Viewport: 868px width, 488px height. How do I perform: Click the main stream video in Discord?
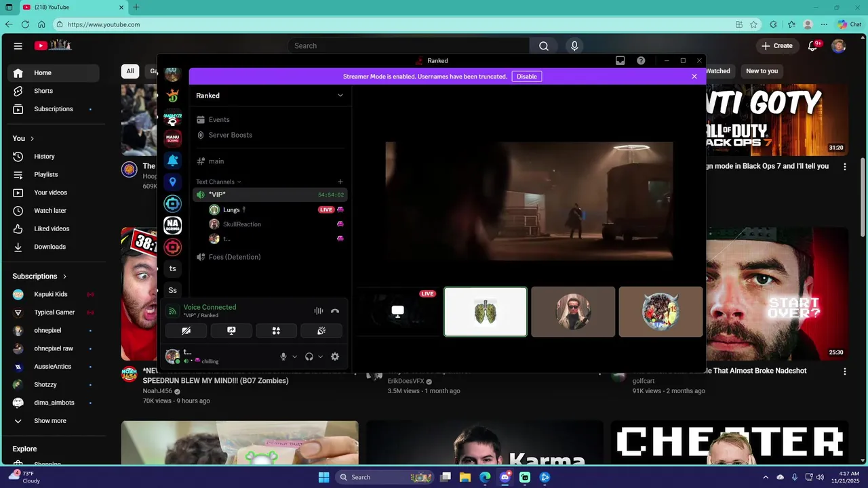pyautogui.click(x=530, y=201)
